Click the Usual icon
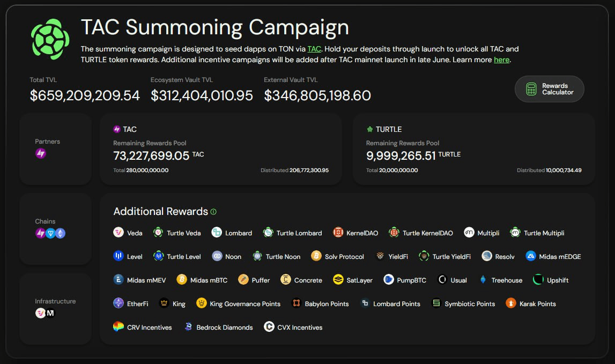The height and width of the screenshot is (364, 615). tap(442, 280)
